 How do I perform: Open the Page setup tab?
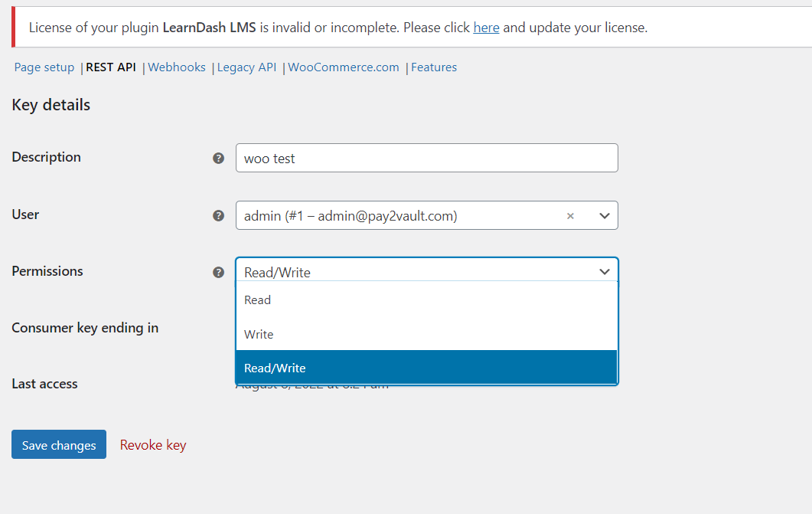tap(44, 67)
